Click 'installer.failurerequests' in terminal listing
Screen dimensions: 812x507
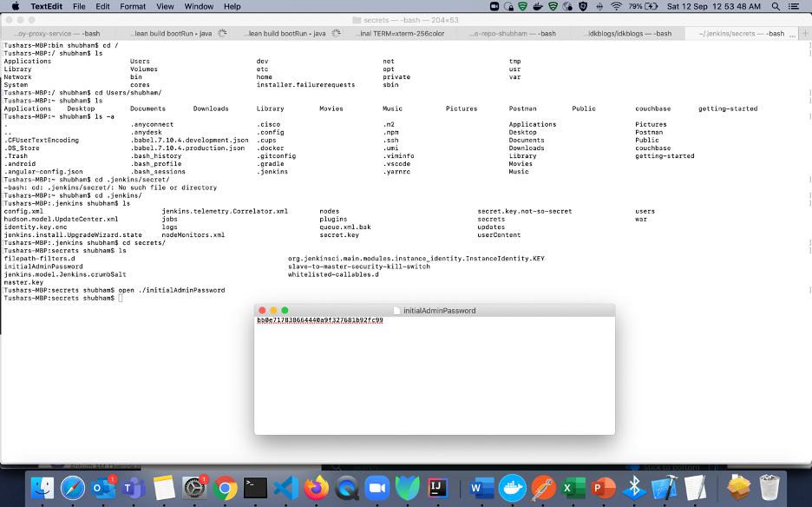305,85
